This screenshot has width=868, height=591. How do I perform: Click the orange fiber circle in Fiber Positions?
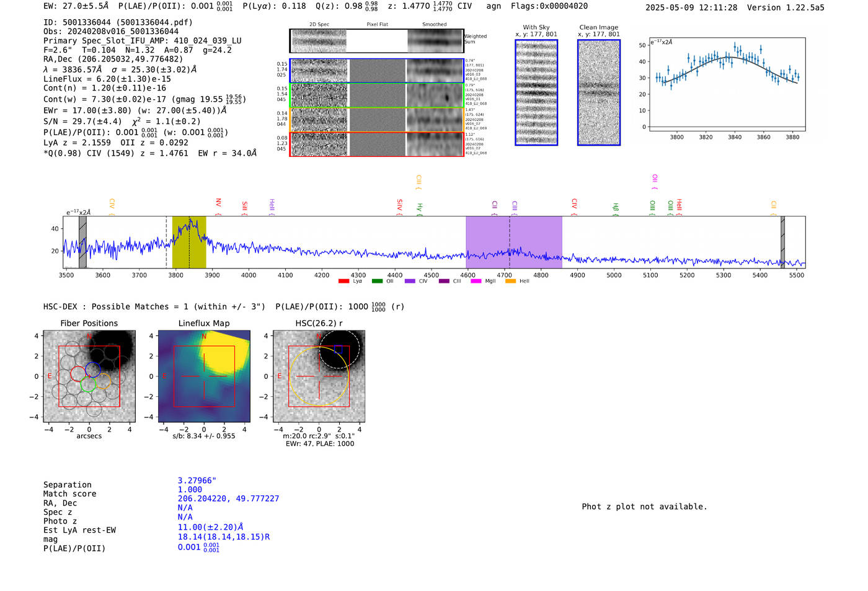[x=104, y=381]
